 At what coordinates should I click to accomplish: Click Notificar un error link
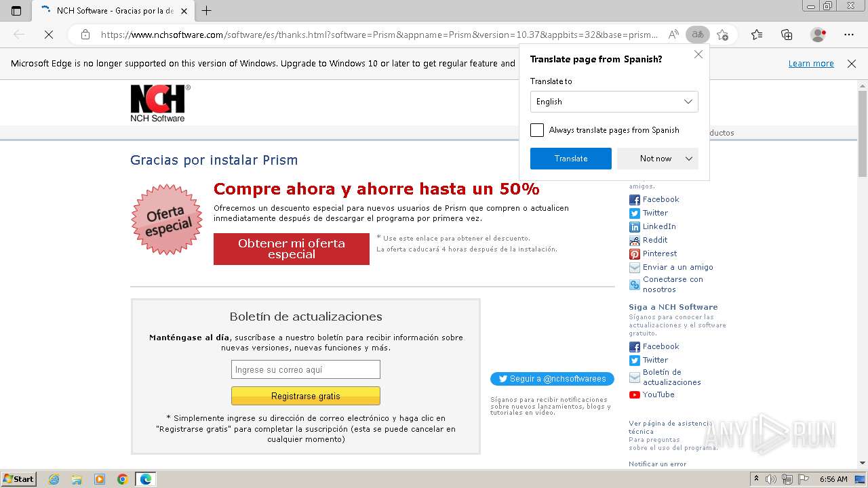click(x=658, y=464)
